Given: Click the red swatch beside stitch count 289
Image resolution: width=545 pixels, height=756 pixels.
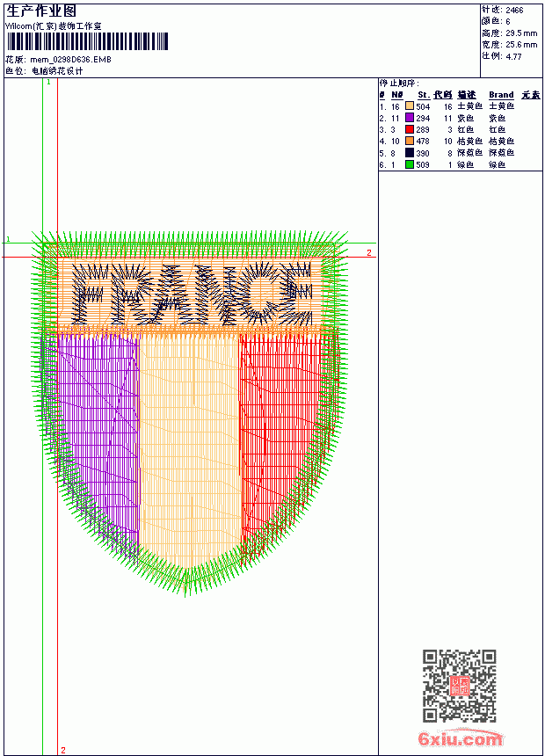Looking at the screenshot, I should pos(410,129).
